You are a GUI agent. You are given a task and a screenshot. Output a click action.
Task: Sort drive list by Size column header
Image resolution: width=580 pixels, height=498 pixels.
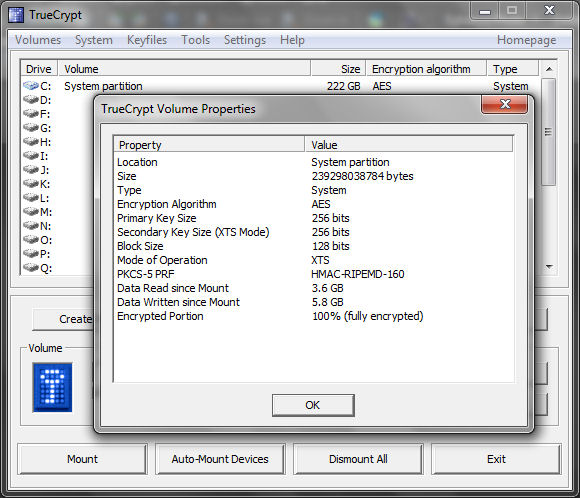coord(338,68)
